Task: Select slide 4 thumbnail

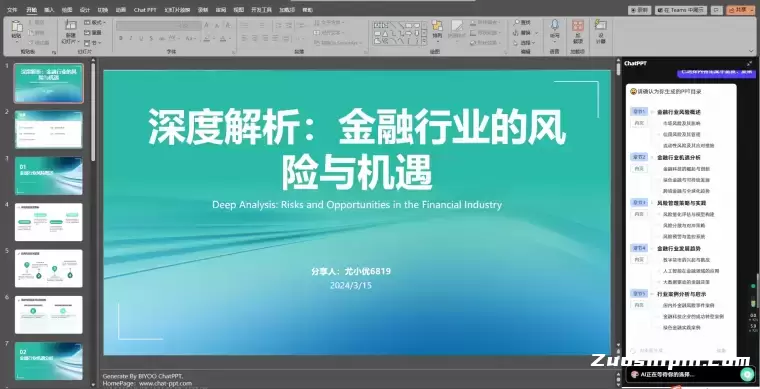Action: click(x=48, y=222)
